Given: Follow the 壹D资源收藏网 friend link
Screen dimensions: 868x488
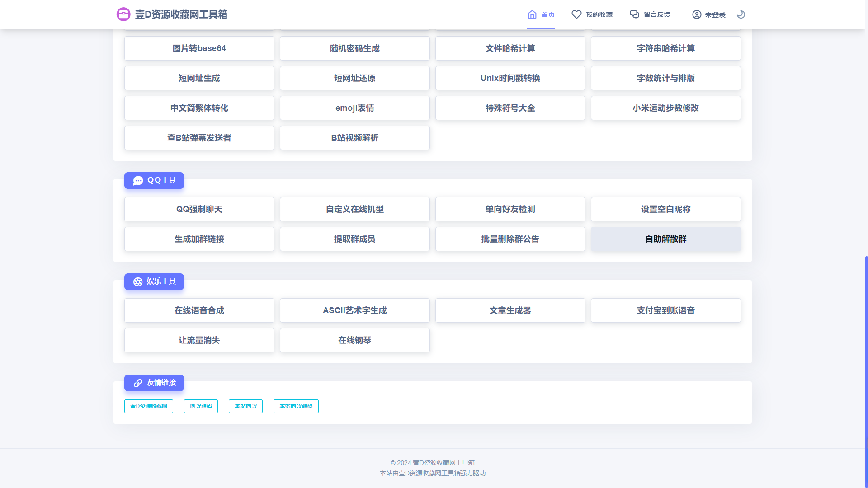Looking at the screenshot, I should [149, 406].
